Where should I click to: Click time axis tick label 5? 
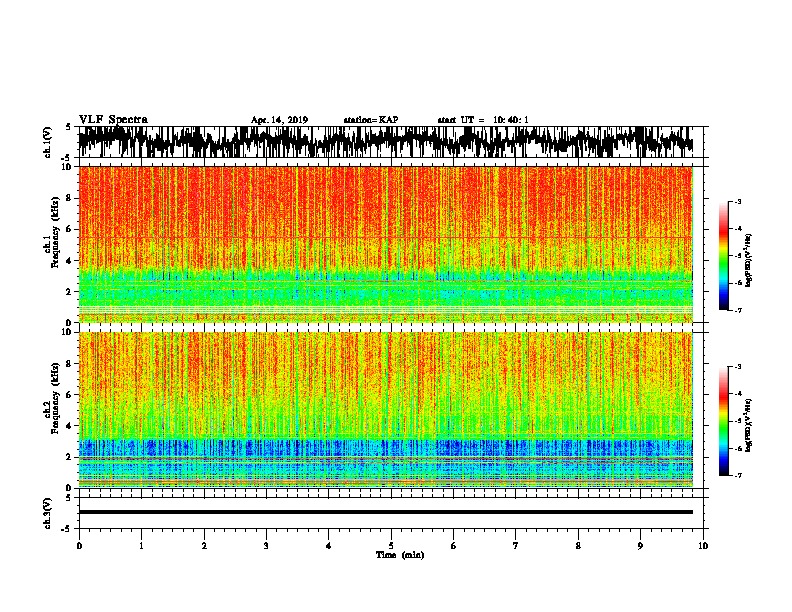tap(391, 546)
